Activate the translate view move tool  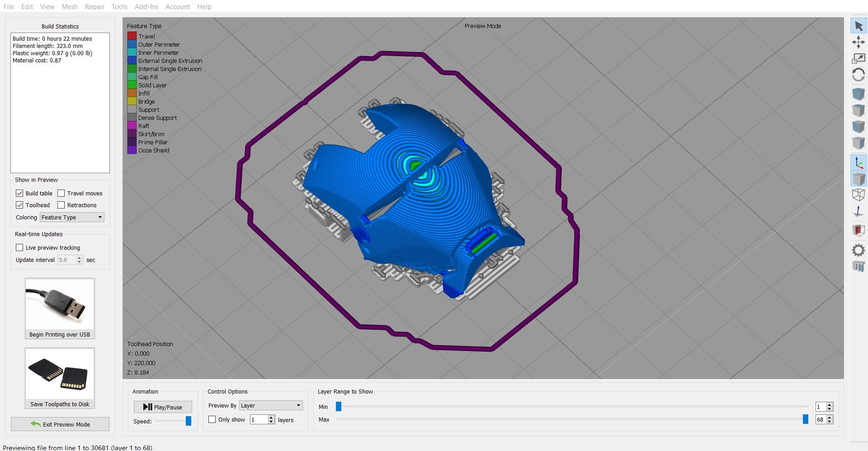pyautogui.click(x=859, y=43)
